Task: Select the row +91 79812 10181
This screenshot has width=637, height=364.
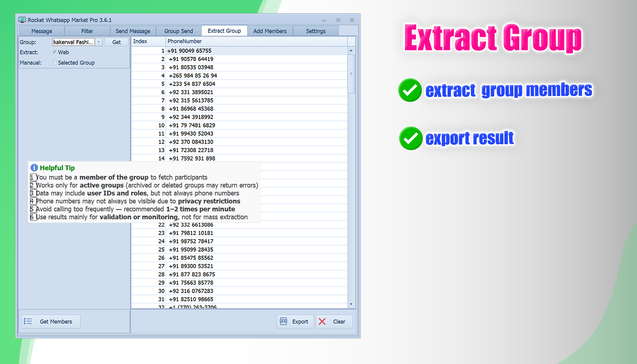Action: pos(239,233)
